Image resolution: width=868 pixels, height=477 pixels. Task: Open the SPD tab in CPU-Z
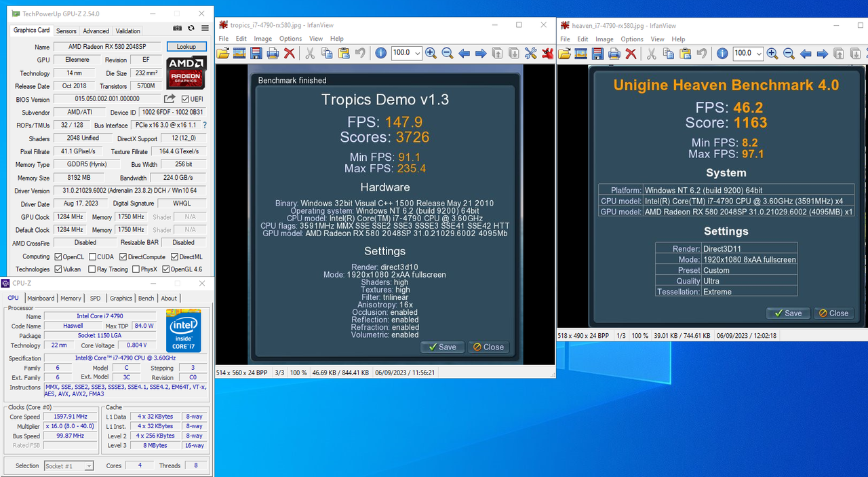(96, 299)
